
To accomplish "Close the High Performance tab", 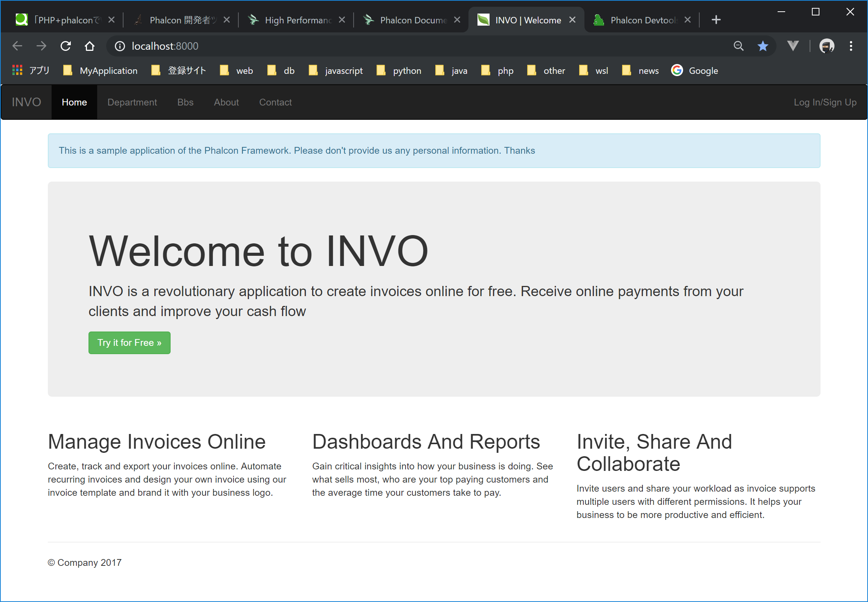I will point(342,20).
